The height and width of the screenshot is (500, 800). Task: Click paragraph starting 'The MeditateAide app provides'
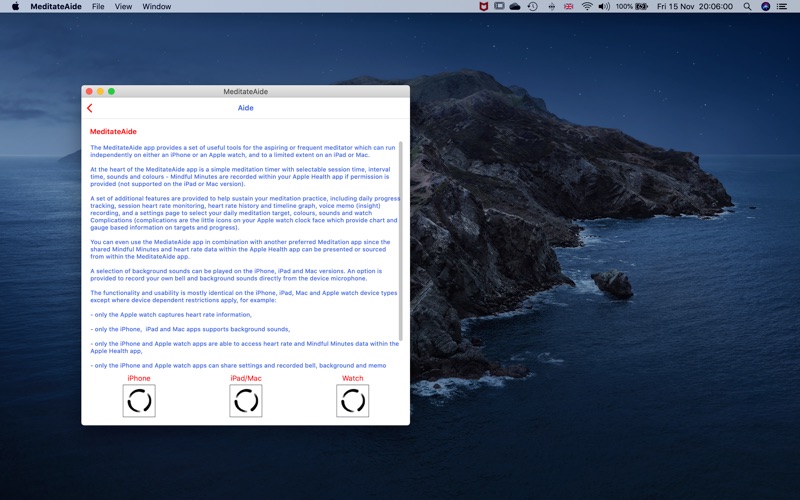243,151
